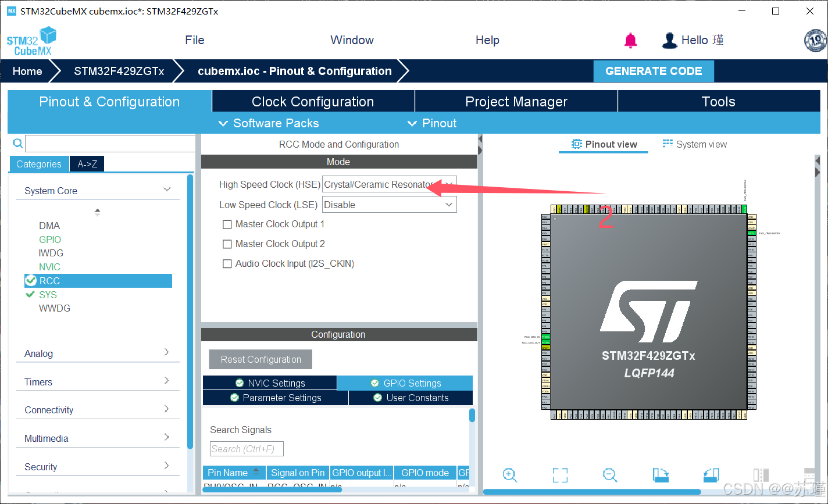This screenshot has width=828, height=504.
Task: Open the File menu
Action: pos(195,40)
